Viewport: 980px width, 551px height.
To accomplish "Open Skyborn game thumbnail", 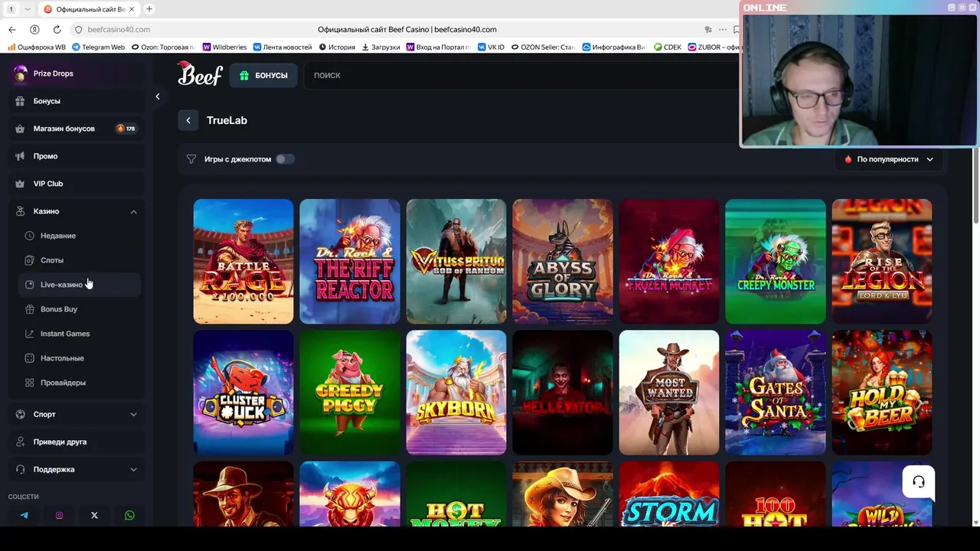I will (x=456, y=393).
